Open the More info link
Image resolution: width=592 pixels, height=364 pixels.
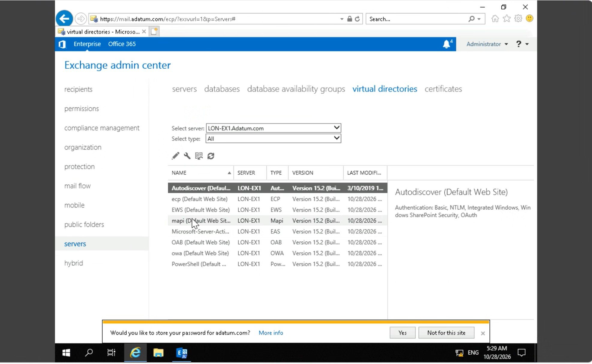tap(271, 333)
